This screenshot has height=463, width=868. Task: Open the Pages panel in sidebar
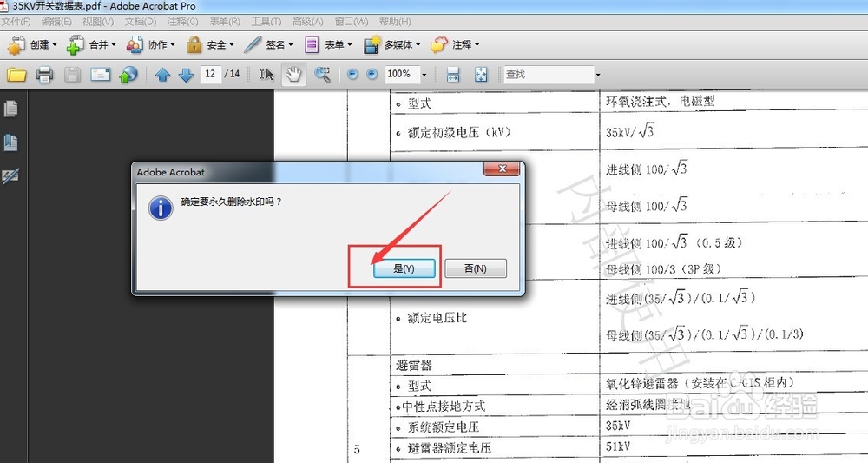pyautogui.click(x=10, y=109)
